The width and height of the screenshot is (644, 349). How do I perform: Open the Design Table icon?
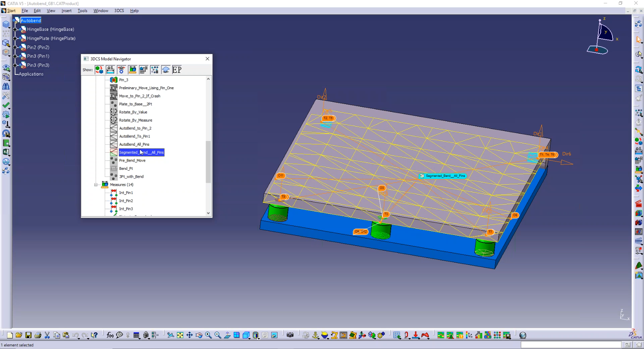point(136,335)
